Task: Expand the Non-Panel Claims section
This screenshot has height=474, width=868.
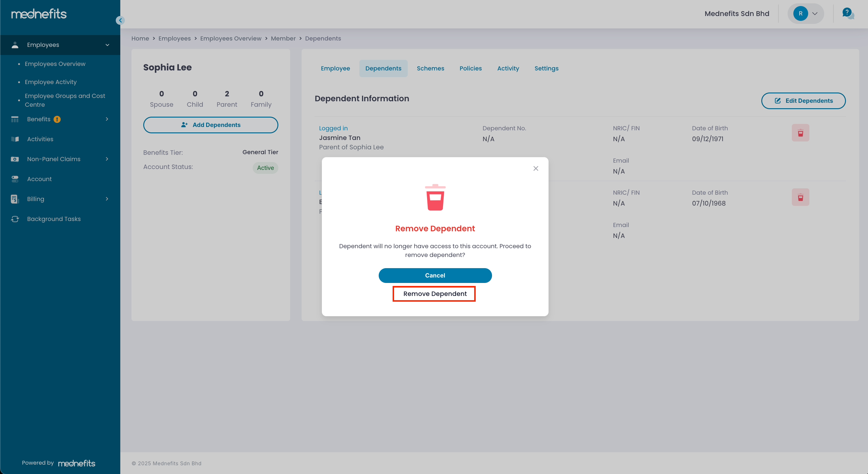Action: (x=107, y=159)
